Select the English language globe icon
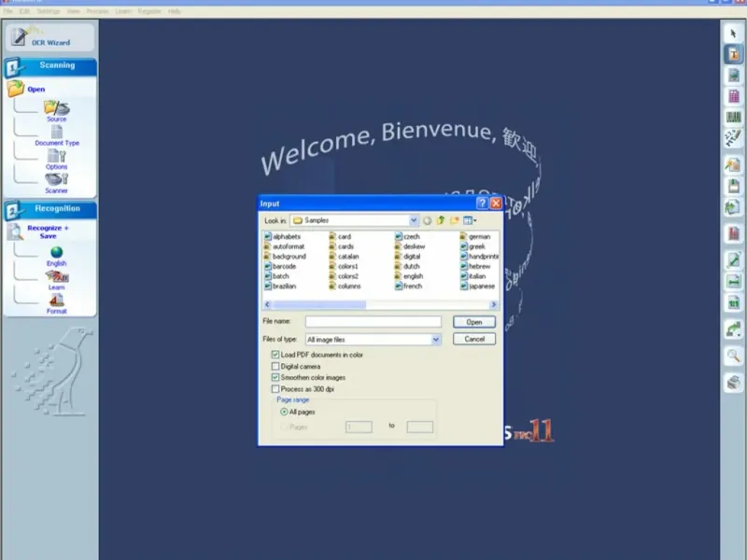Image resolution: width=747 pixels, height=560 pixels. click(x=57, y=252)
